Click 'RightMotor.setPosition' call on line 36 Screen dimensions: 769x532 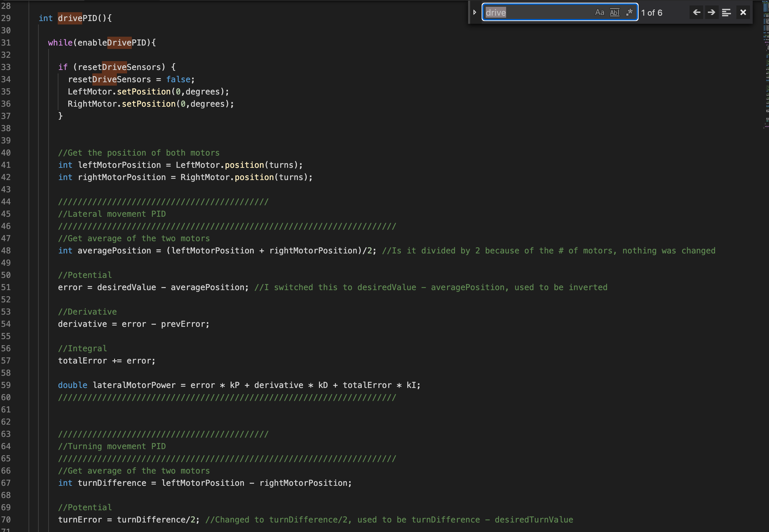[122, 104]
